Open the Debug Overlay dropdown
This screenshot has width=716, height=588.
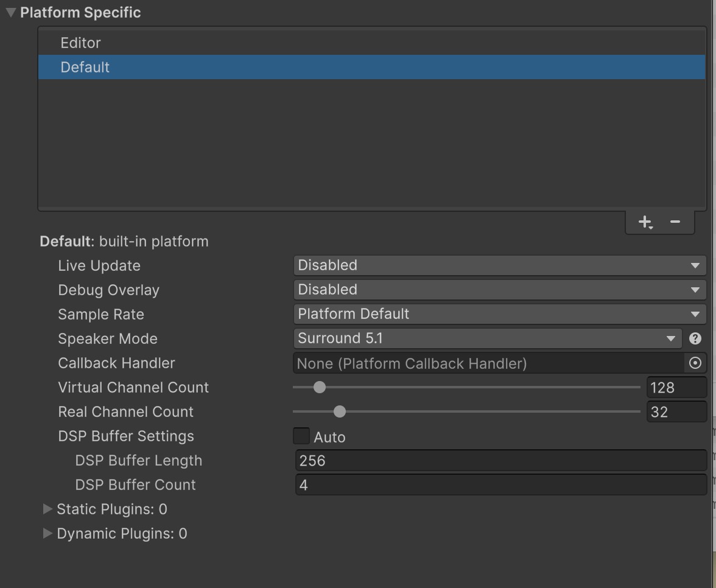499,290
